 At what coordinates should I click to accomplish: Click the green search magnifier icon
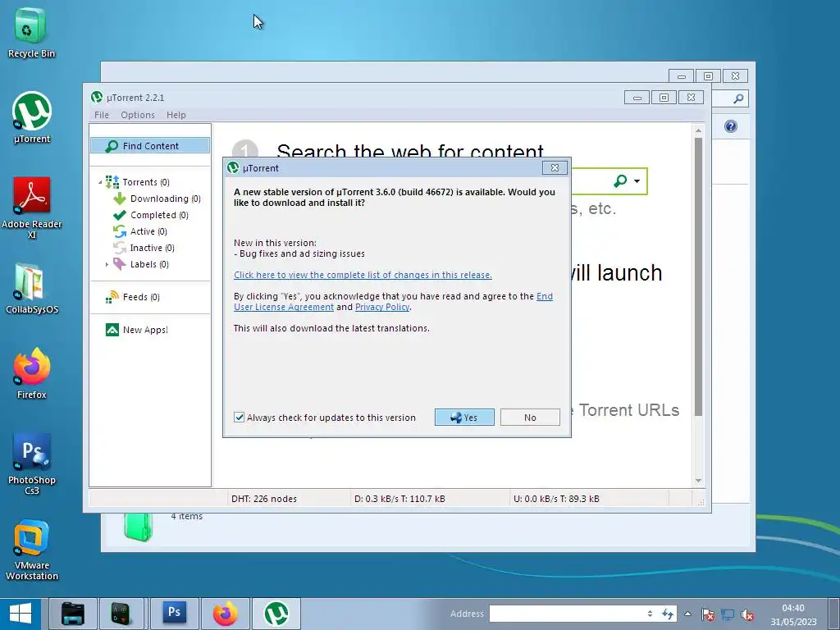pos(620,181)
